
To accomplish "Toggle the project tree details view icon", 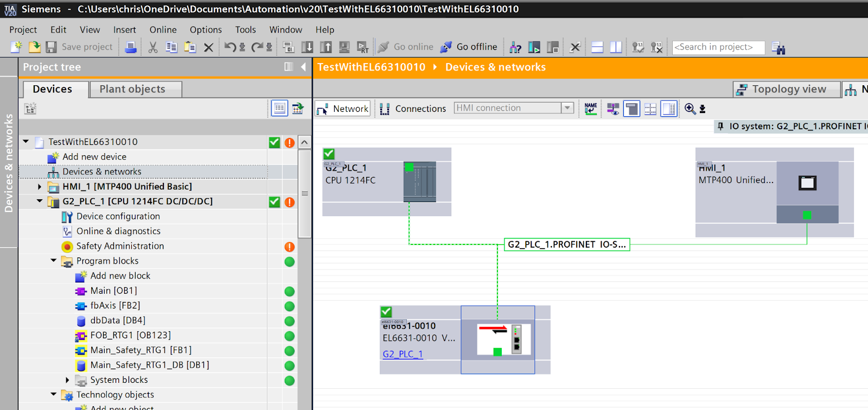I will coord(279,109).
